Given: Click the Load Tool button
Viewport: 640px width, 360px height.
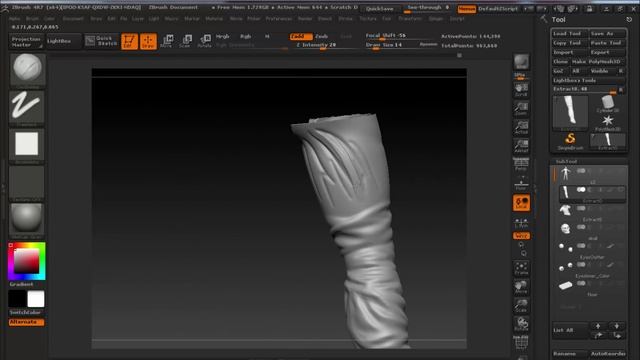Looking at the screenshot, I should point(569,33).
